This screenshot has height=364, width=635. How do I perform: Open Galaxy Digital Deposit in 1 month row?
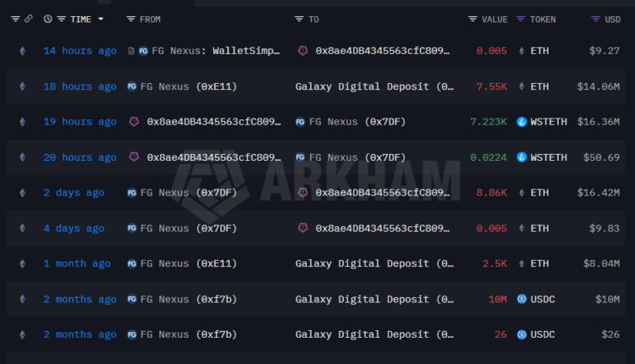point(373,263)
